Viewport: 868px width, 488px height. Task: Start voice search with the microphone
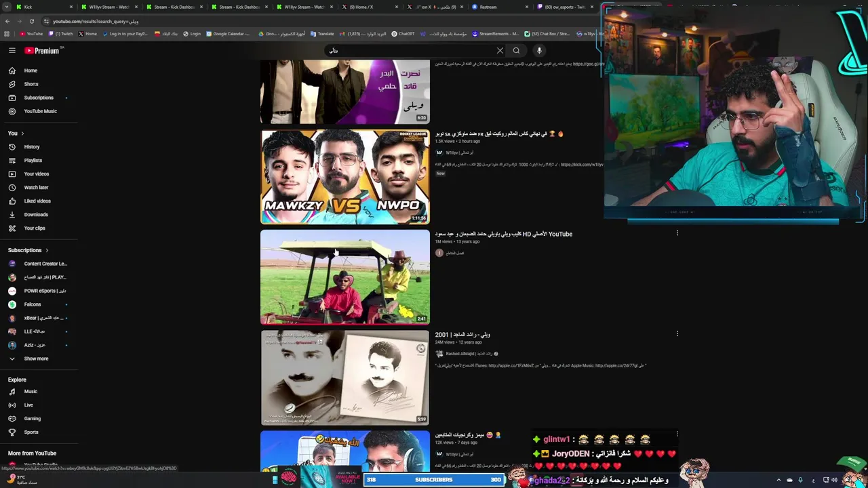(x=539, y=51)
